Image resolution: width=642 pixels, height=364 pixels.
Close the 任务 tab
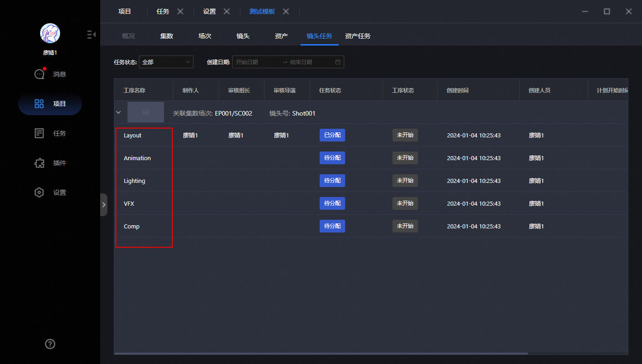tap(180, 11)
